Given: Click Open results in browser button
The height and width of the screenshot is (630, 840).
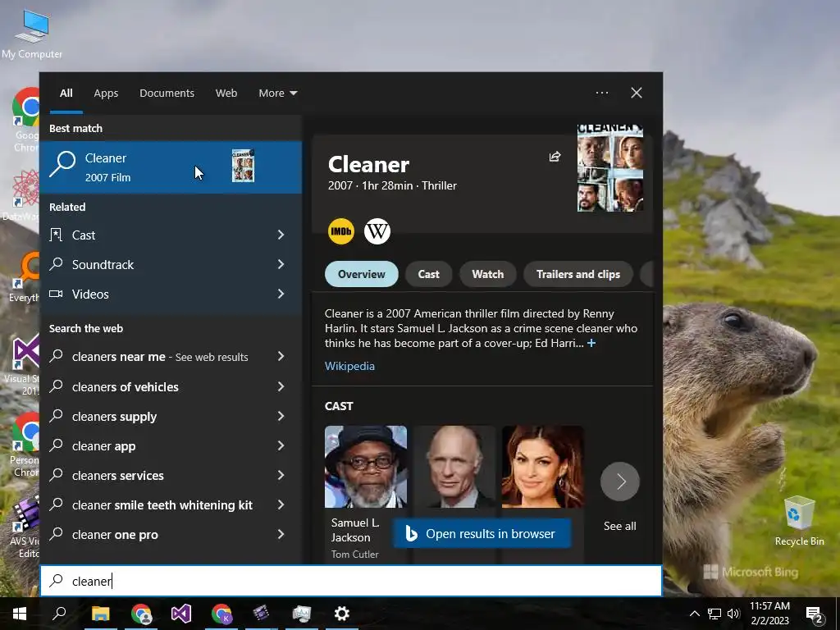Looking at the screenshot, I should coord(482,533).
